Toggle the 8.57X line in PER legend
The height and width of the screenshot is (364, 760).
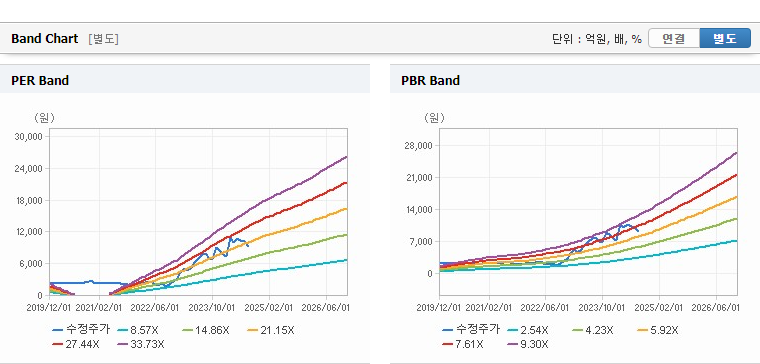coord(139,331)
